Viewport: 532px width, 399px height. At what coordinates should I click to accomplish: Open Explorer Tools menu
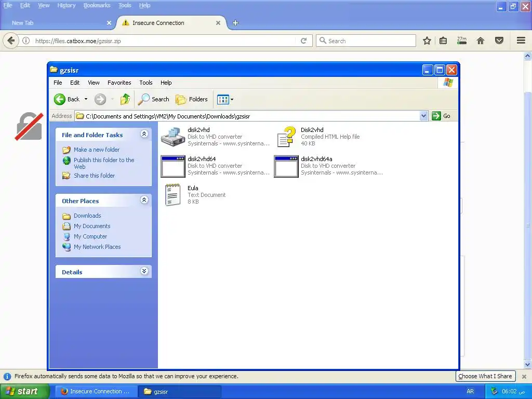coord(146,83)
